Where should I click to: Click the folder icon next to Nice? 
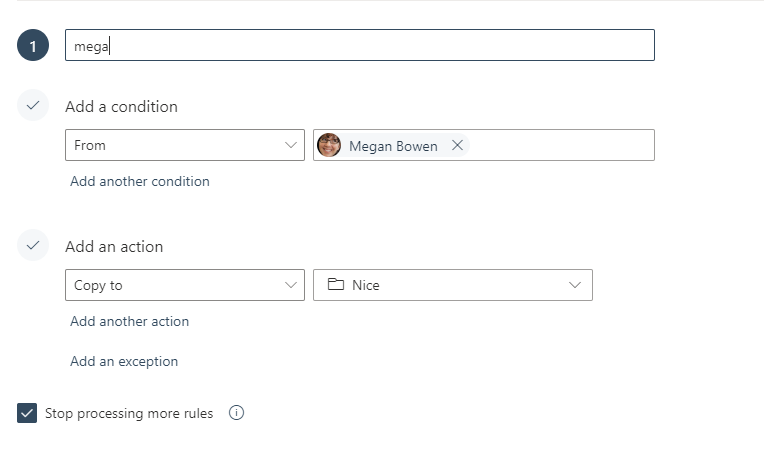coord(335,285)
